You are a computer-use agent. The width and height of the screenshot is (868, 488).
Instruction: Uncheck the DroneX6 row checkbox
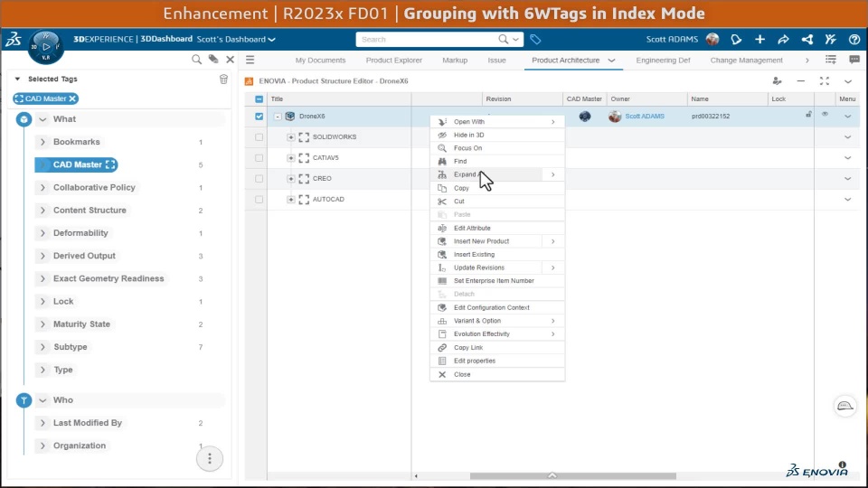point(259,117)
